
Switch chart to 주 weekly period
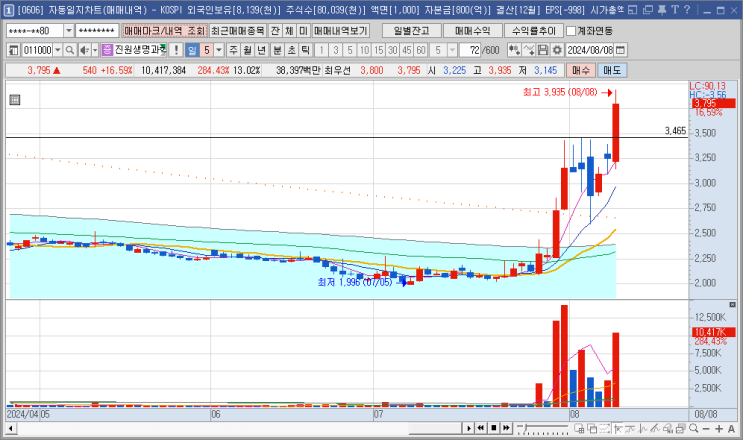tap(233, 50)
